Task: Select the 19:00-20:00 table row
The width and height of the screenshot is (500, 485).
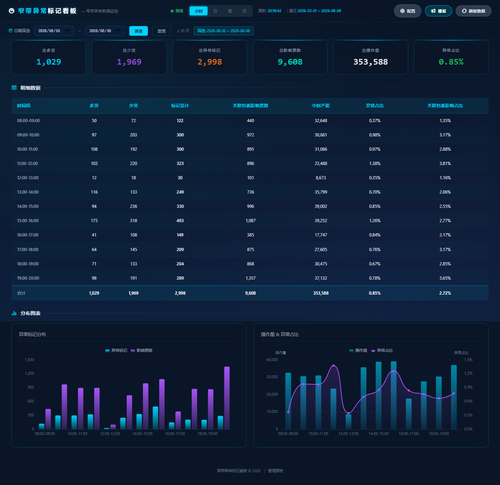Action: (x=250, y=278)
